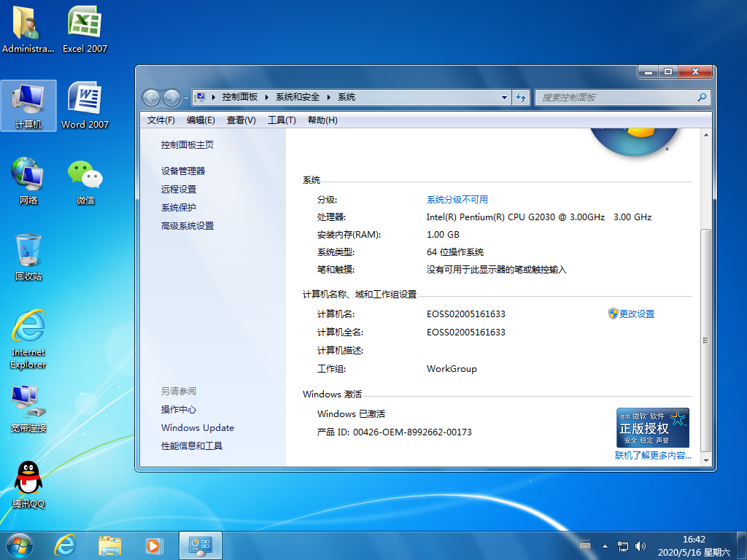747x560 pixels.
Task: Open the Excel 2007 desktop shortcut
Action: point(85,29)
